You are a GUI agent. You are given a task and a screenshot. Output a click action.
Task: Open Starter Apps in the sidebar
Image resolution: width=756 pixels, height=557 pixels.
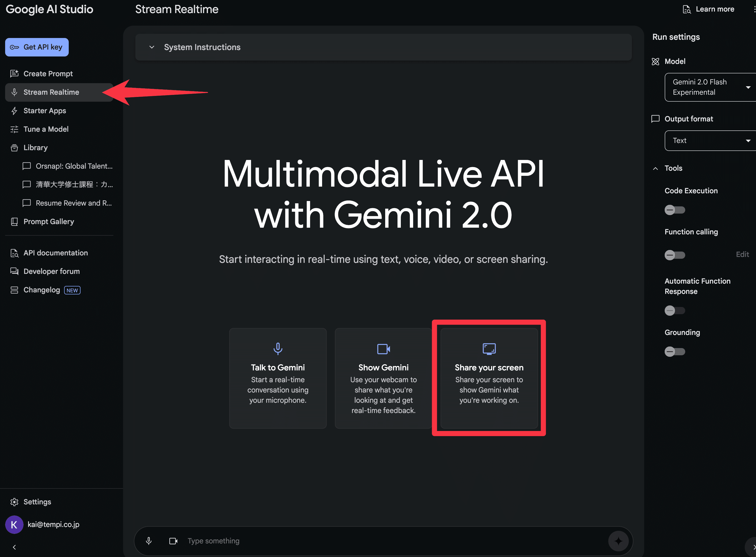44,111
